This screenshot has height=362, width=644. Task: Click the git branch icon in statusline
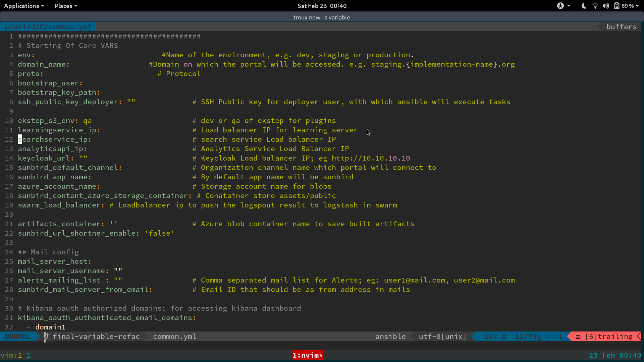(x=46, y=337)
